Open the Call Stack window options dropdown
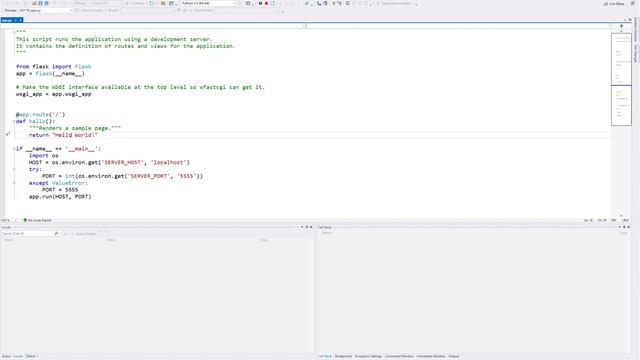The width and height of the screenshot is (640, 360). (620, 227)
